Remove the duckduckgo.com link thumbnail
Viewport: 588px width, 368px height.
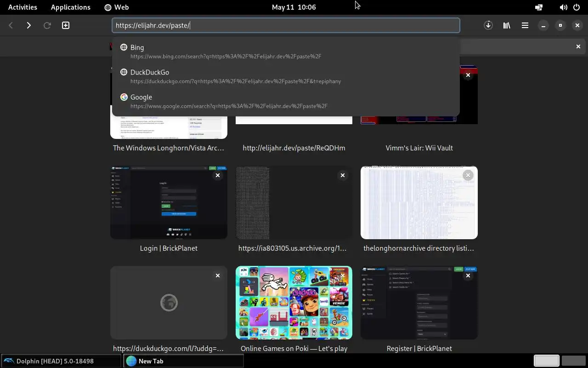coord(218,276)
